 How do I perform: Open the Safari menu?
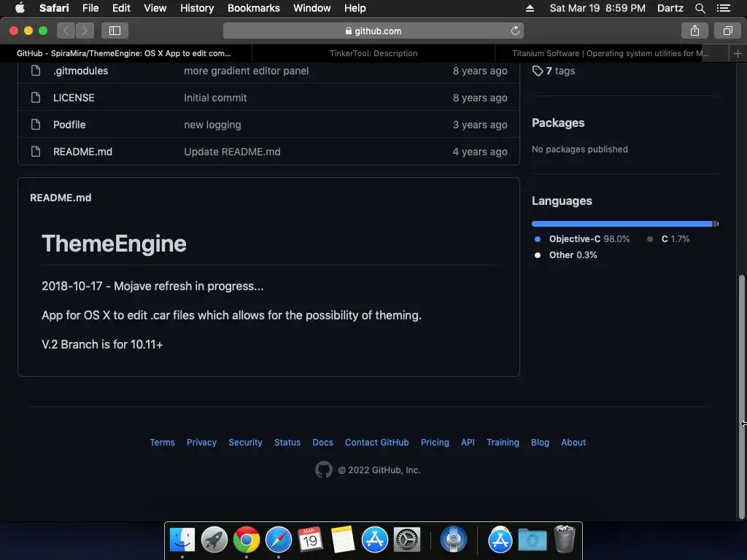pos(54,8)
